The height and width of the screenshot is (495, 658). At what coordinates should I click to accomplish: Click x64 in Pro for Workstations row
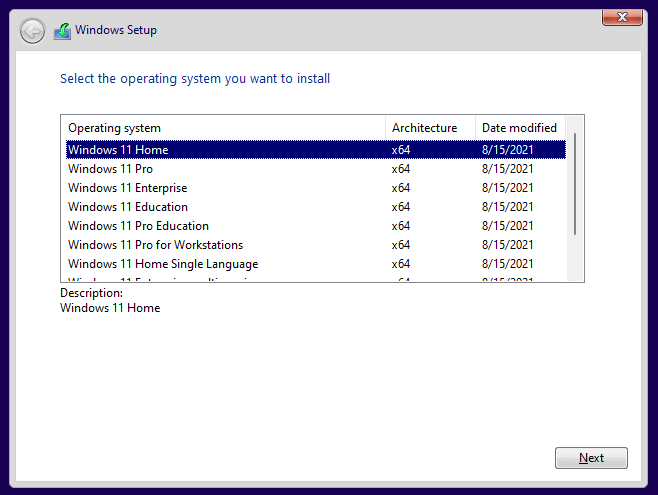(x=401, y=245)
